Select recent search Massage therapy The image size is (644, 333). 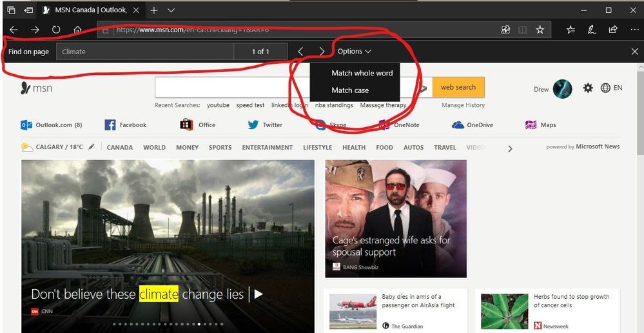click(383, 105)
